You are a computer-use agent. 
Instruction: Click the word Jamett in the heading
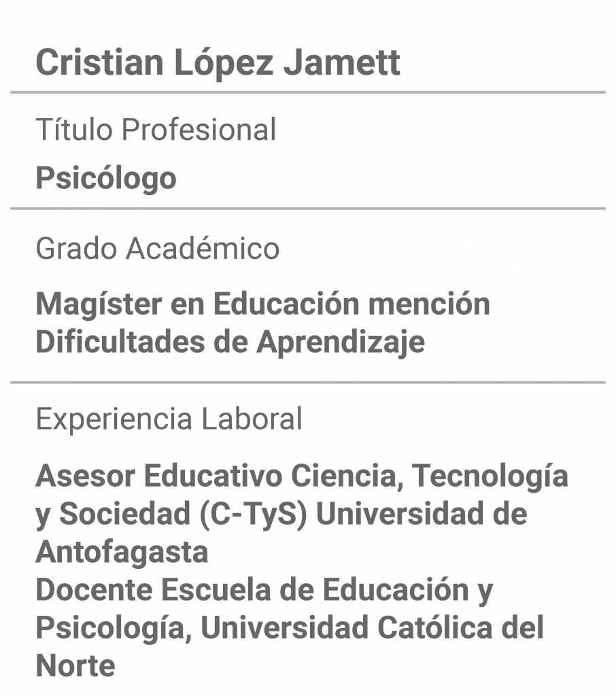click(x=342, y=63)
